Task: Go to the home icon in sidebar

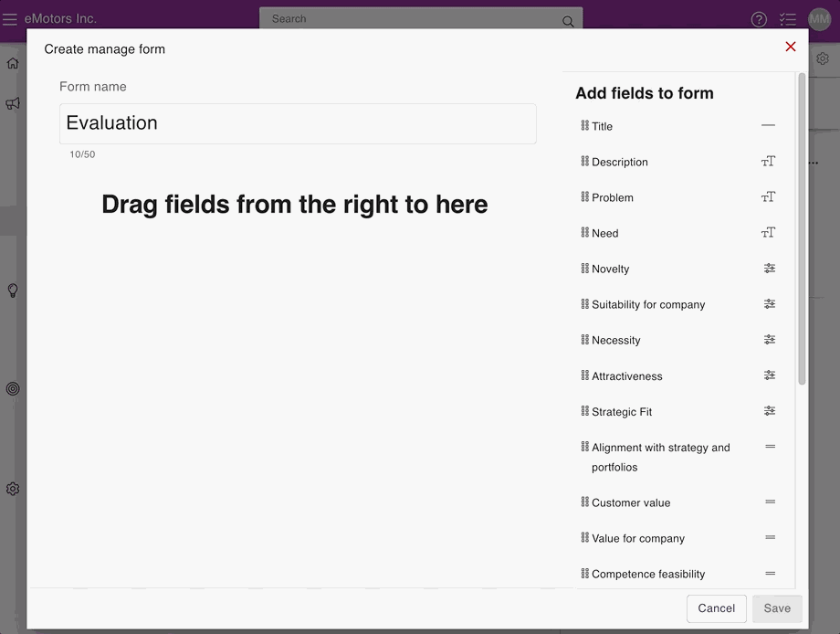Action: point(13,63)
